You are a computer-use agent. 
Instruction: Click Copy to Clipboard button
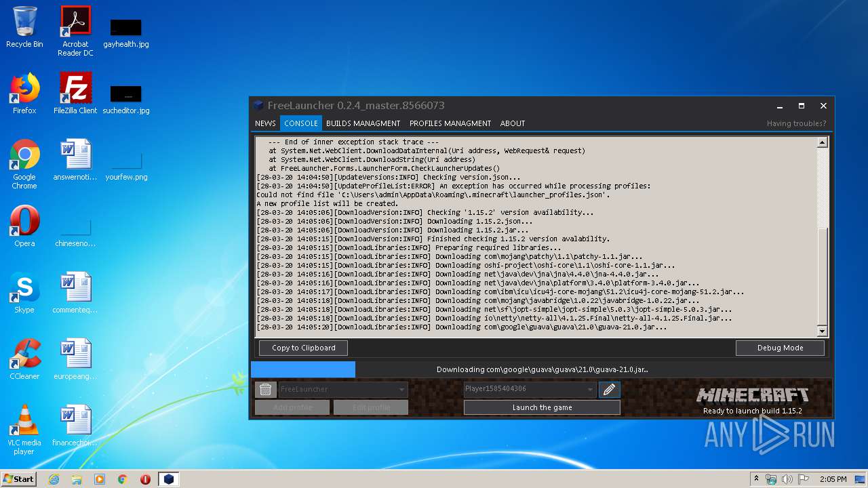pyautogui.click(x=303, y=348)
